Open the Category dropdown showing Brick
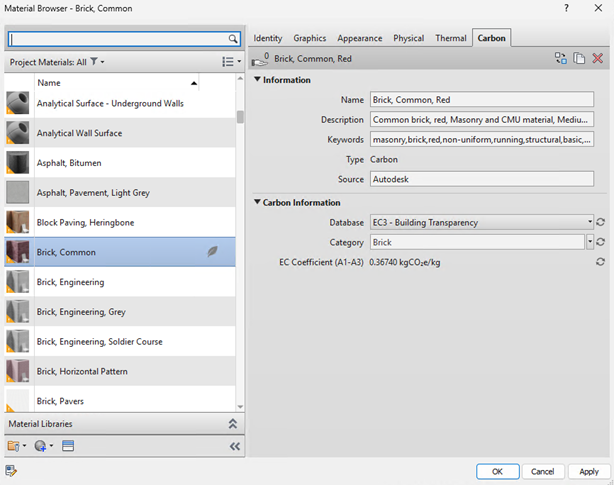This screenshot has width=614, height=485. 589,242
